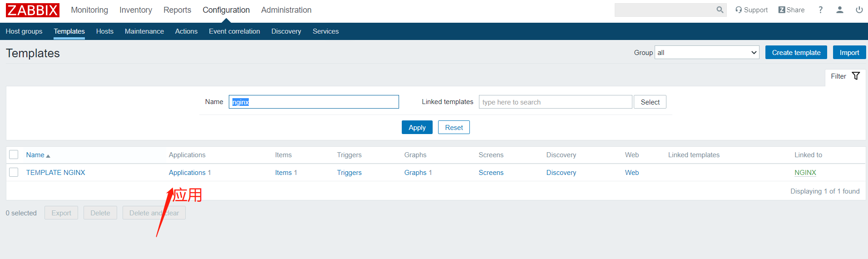Image resolution: width=868 pixels, height=259 pixels.
Task: Go to Discovery submenu
Action: (286, 31)
